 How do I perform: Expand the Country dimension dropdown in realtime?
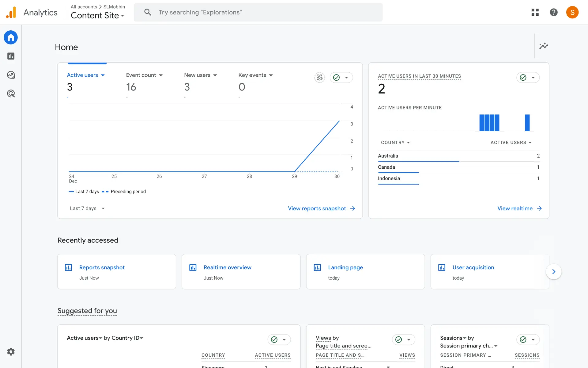point(395,143)
